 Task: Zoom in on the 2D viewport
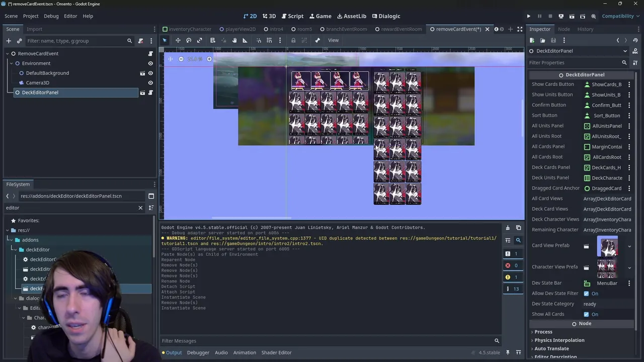click(209, 59)
